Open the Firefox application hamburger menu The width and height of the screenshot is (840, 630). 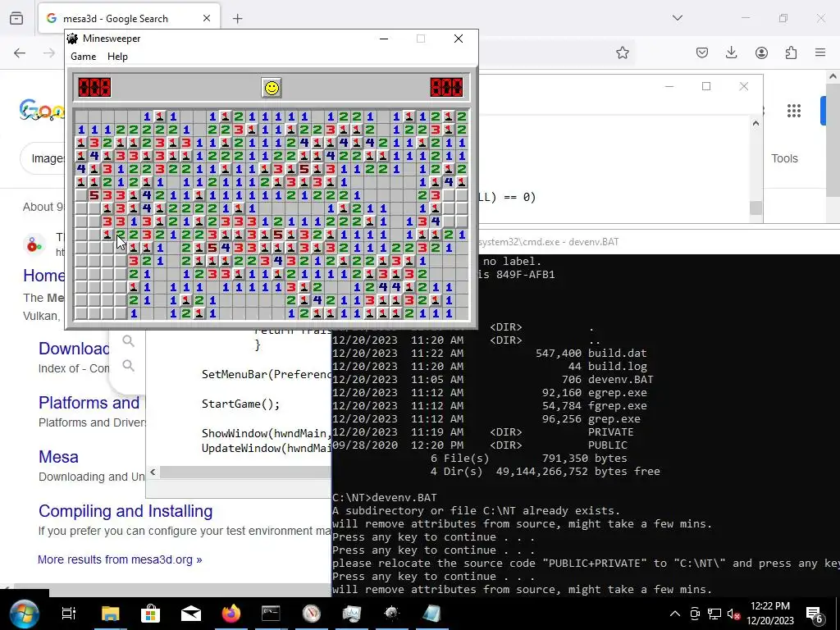click(820, 52)
